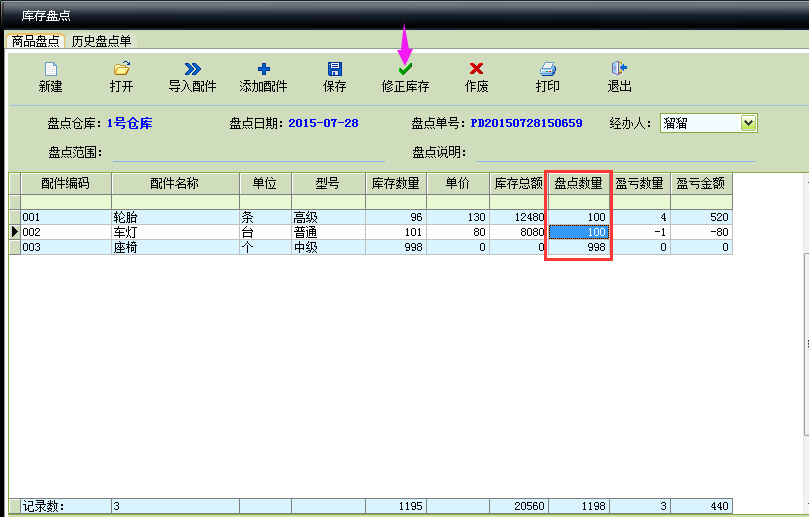Exit the window with 退出
Viewport: 809px width, 517px height.
619,77
